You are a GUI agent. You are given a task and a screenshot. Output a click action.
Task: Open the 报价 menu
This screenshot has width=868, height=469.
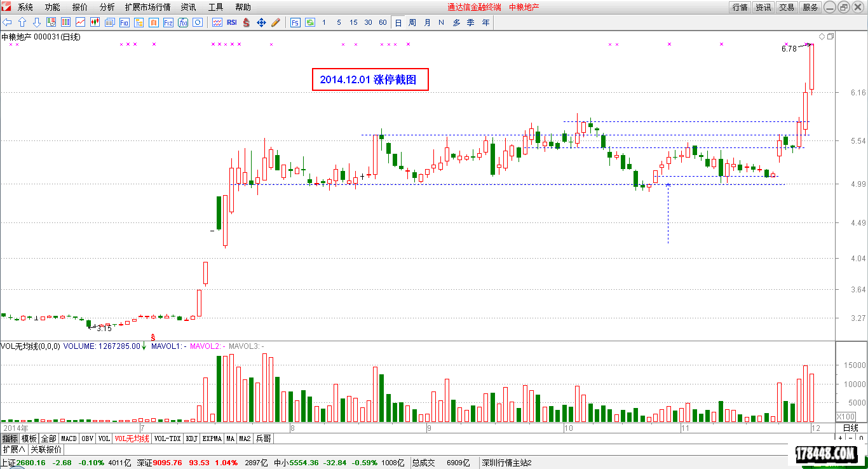(x=80, y=7)
